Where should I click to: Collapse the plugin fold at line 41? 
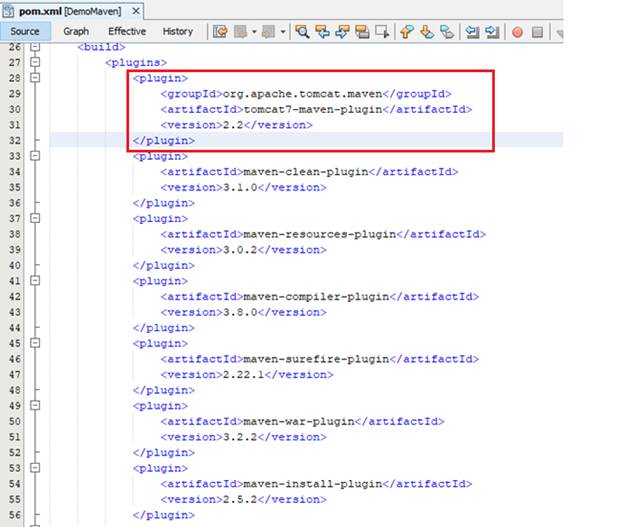tap(35, 281)
